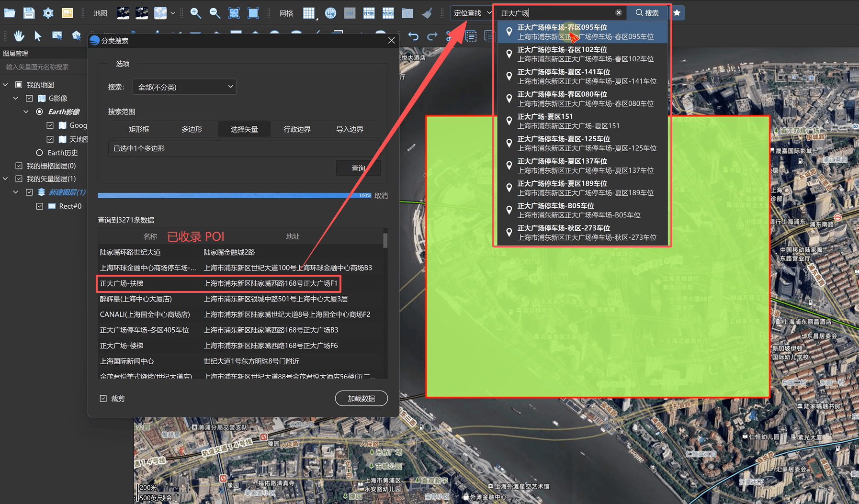Click the 搜索 button
This screenshot has height=504, width=859.
coord(647,13)
